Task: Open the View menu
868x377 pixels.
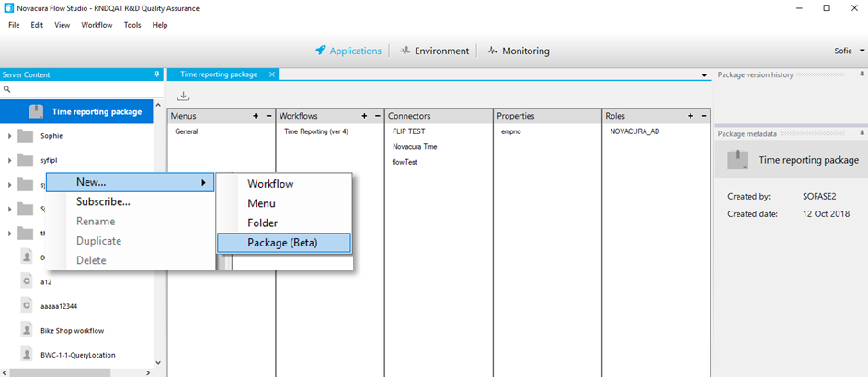Action: 62,25
